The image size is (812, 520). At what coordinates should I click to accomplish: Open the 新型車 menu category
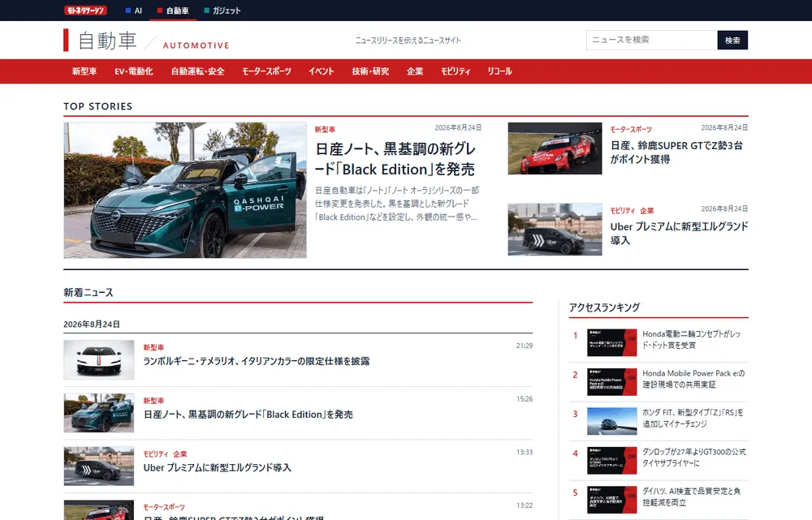84,71
